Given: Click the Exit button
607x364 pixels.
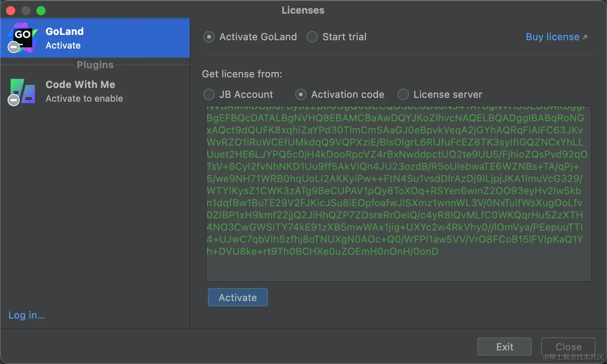Looking at the screenshot, I should pos(504,347).
